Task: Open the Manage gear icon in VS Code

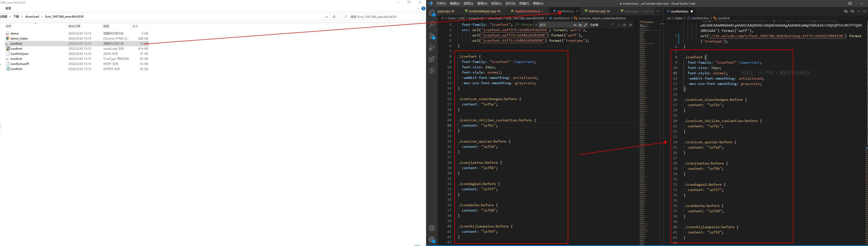Action: click(432, 239)
